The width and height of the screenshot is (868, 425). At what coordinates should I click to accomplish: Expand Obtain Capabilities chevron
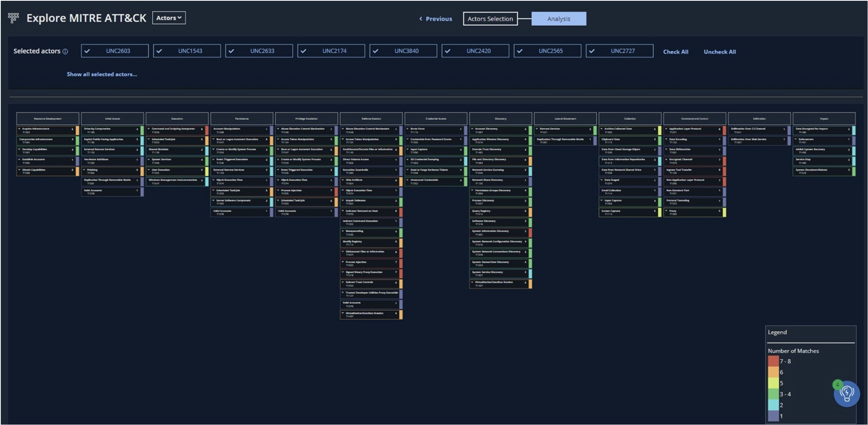pos(19,170)
